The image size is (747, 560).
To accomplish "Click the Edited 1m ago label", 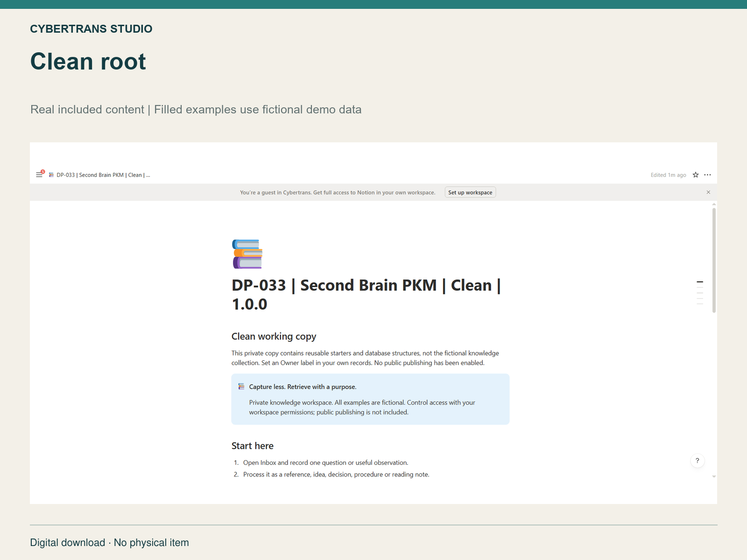I will pyautogui.click(x=669, y=175).
